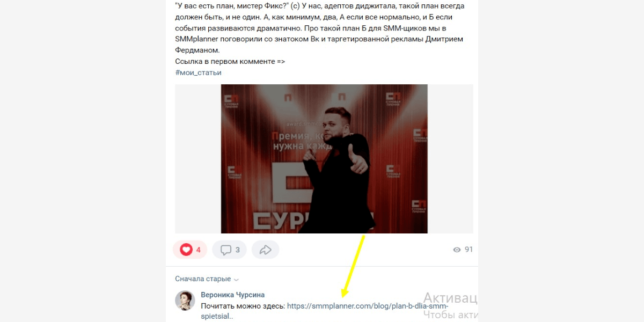Open Вероника Чурсина's avatar picture
This screenshot has width=644, height=322.
[185, 301]
